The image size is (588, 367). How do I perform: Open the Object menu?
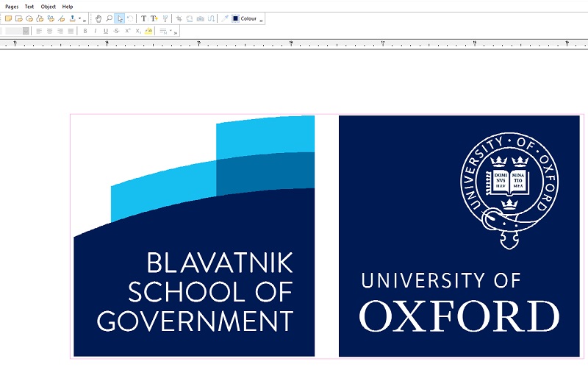tap(49, 7)
